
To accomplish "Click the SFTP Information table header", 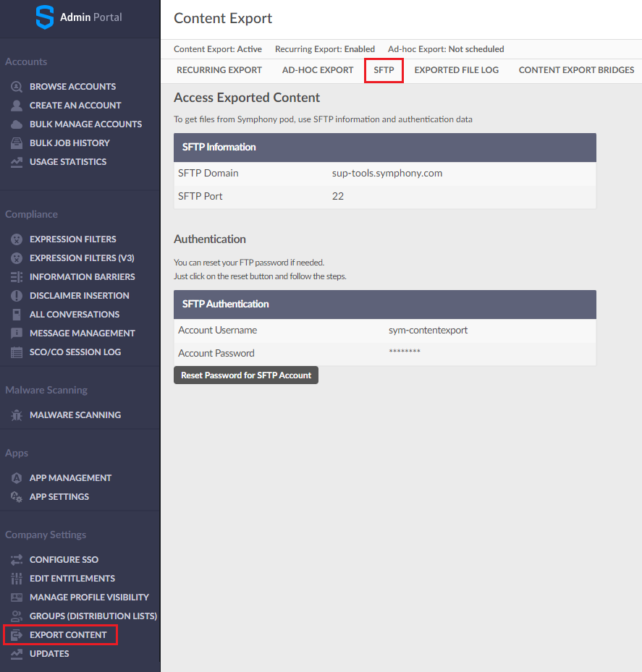I will 384,148.
